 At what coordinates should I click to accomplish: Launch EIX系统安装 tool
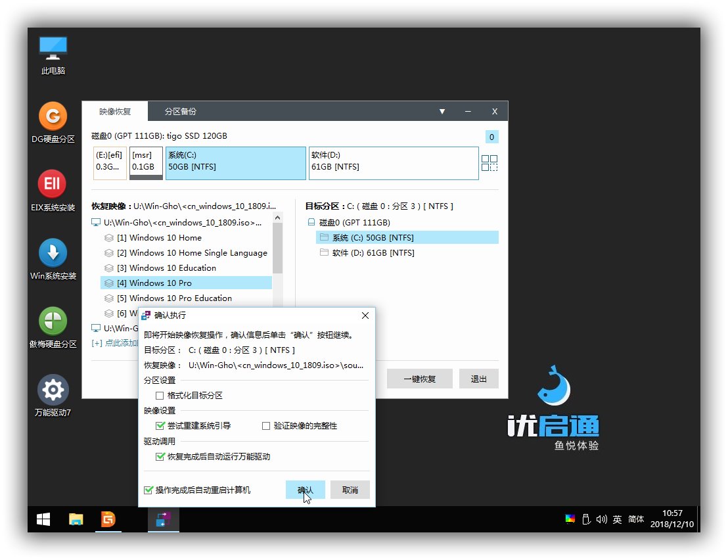pyautogui.click(x=53, y=191)
